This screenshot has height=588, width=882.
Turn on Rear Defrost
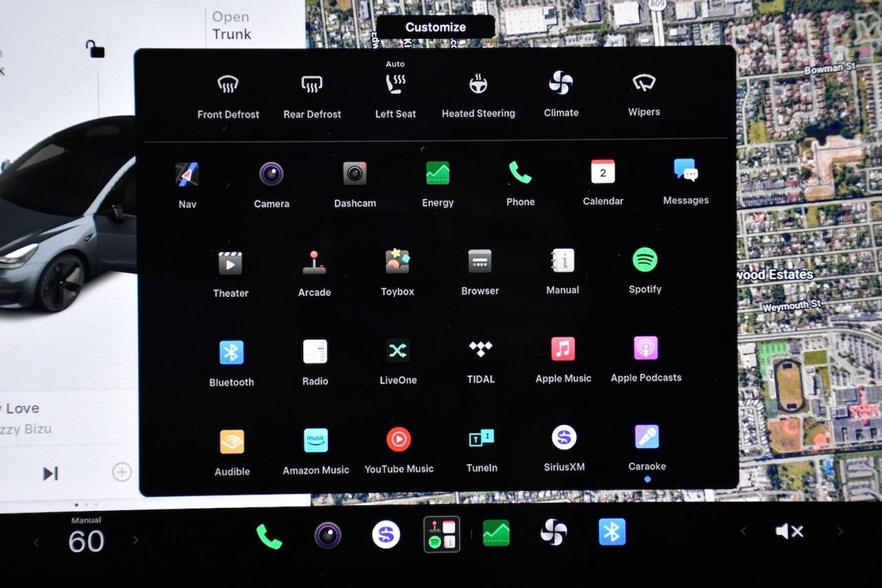tap(312, 96)
